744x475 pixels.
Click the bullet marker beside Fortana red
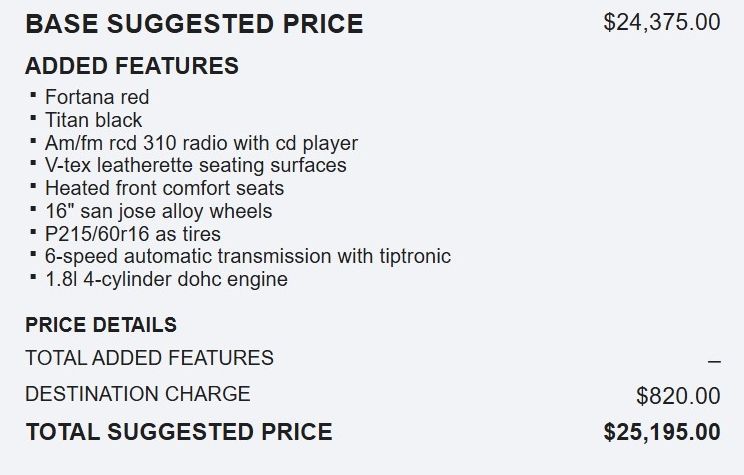click(34, 95)
